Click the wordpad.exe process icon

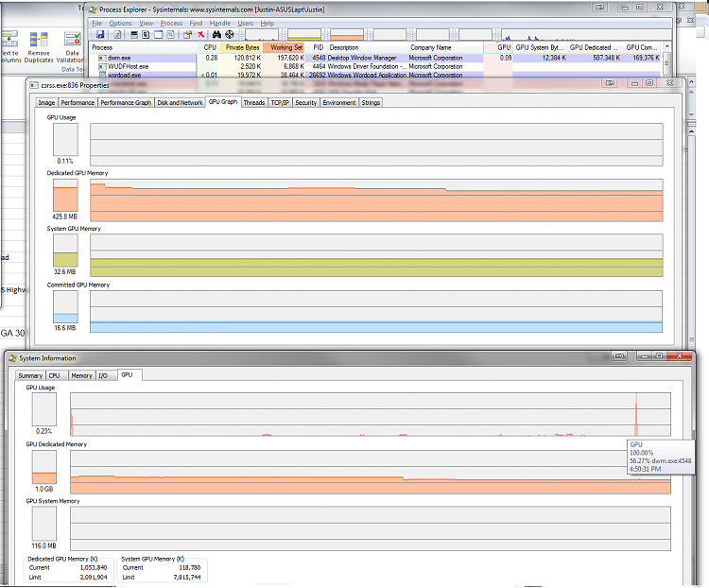click(102, 75)
